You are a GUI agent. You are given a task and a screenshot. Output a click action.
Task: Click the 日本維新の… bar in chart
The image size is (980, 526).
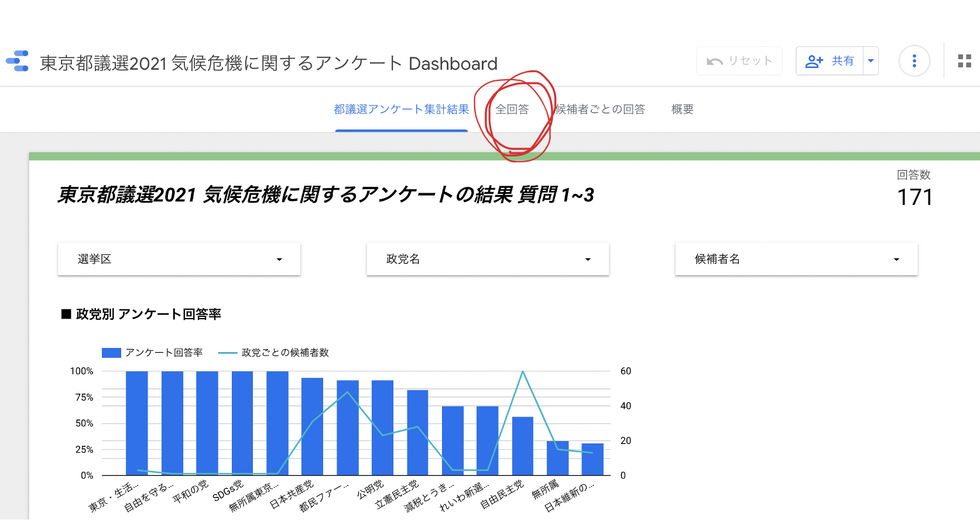pos(592,459)
